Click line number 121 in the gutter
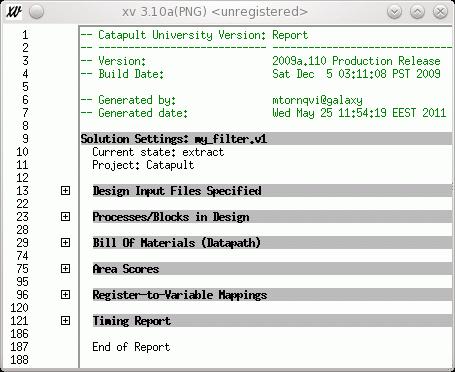The height and width of the screenshot is (372, 455). point(19,321)
